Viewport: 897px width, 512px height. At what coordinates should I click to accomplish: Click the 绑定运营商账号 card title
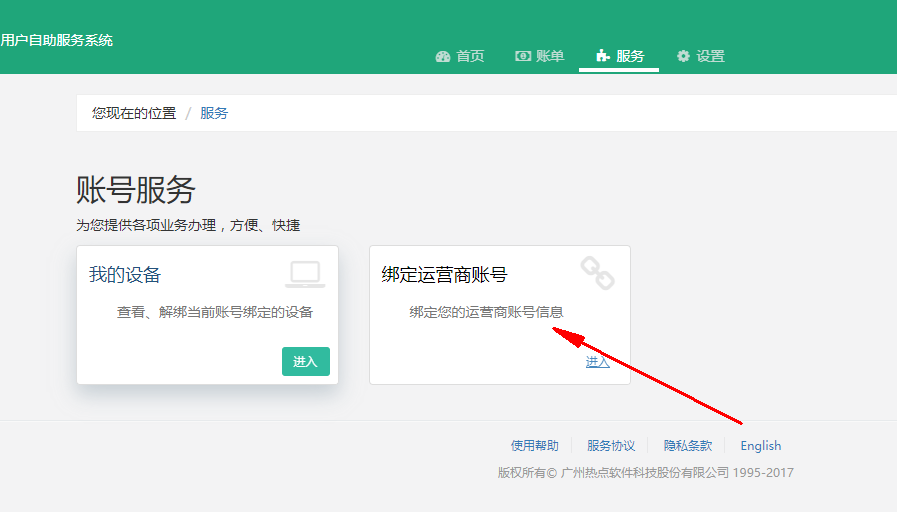[444, 275]
